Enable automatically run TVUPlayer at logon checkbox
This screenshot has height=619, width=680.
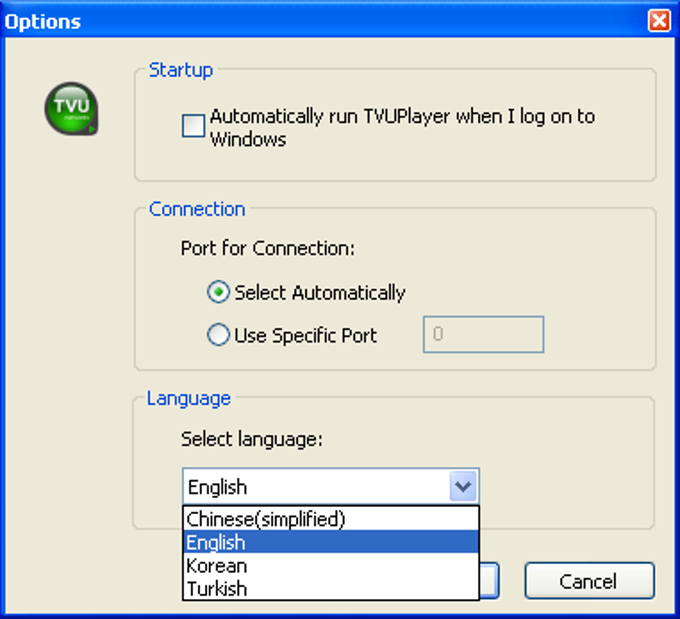(x=193, y=126)
